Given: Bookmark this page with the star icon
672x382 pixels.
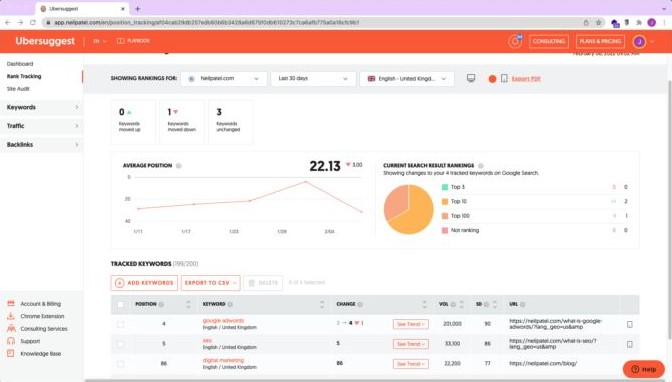Looking at the screenshot, I should [x=599, y=22].
